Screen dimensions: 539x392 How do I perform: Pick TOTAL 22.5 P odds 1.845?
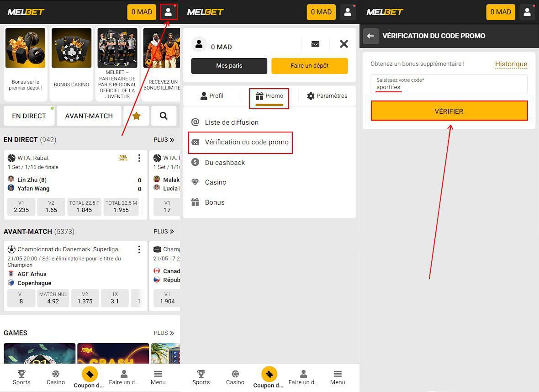pyautogui.click(x=84, y=207)
